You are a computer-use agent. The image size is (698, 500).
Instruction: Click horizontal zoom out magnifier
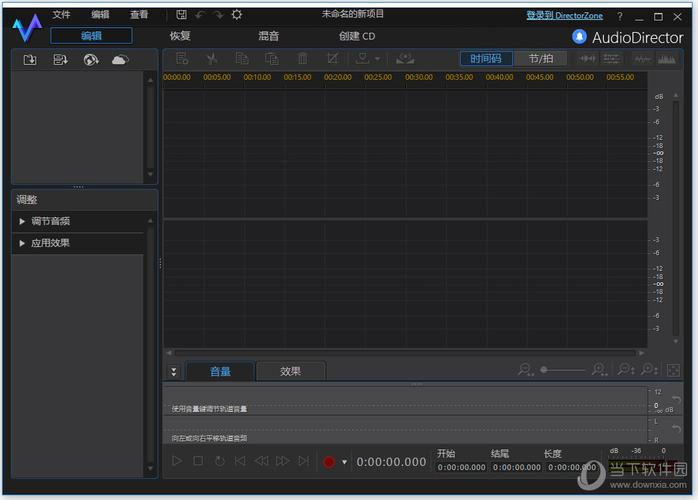pos(526,370)
